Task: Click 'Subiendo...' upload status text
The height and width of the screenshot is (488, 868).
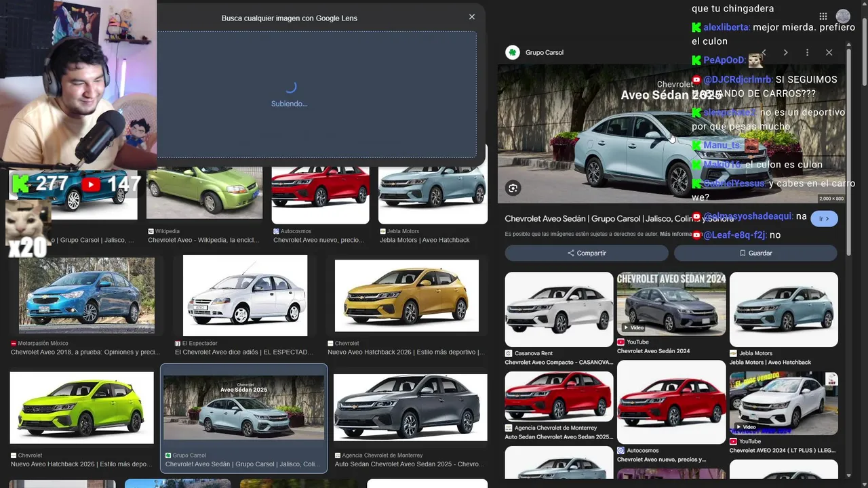Action: (290, 104)
